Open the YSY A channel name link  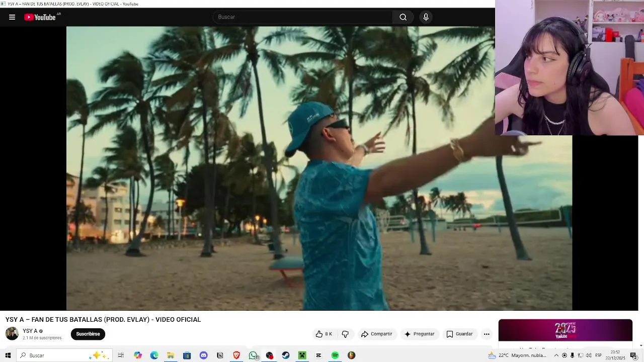(x=30, y=331)
